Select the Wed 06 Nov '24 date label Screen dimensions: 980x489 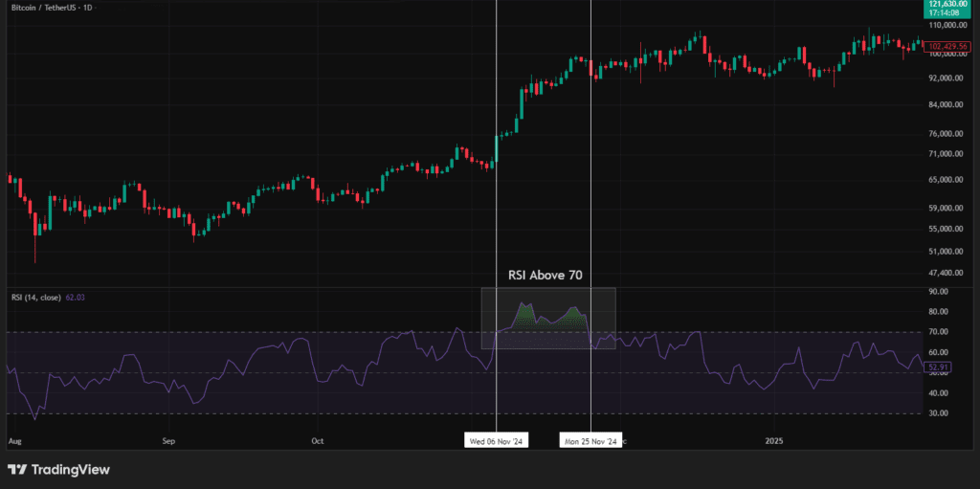coord(496,441)
